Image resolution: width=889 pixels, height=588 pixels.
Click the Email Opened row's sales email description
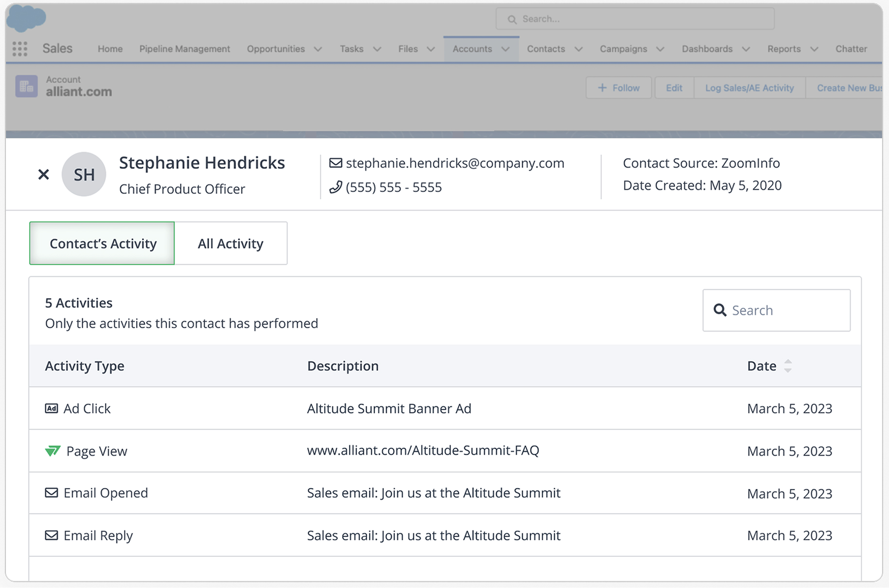(434, 493)
